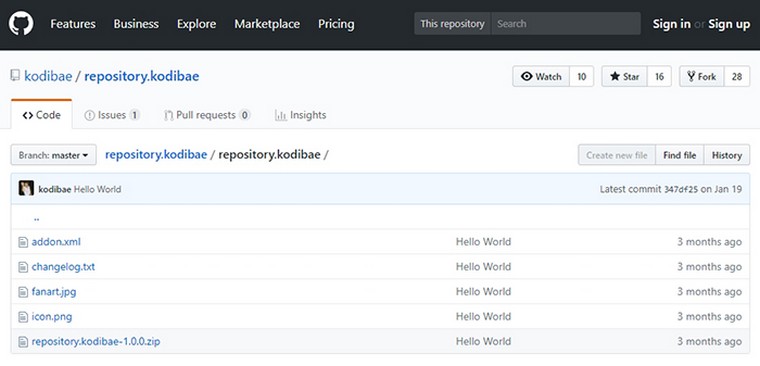Open the changelog.txt file
This screenshot has height=366, width=760.
[x=63, y=267]
